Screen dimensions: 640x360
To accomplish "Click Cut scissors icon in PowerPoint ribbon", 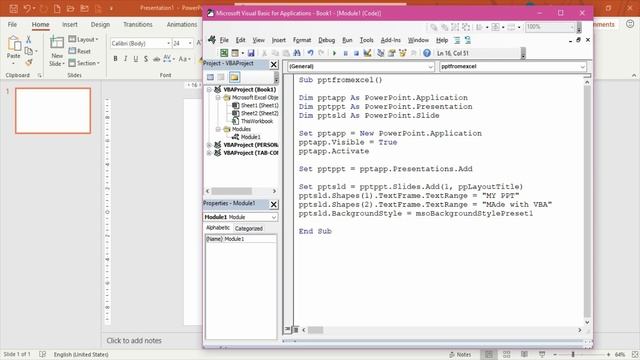I will (x=29, y=40).
